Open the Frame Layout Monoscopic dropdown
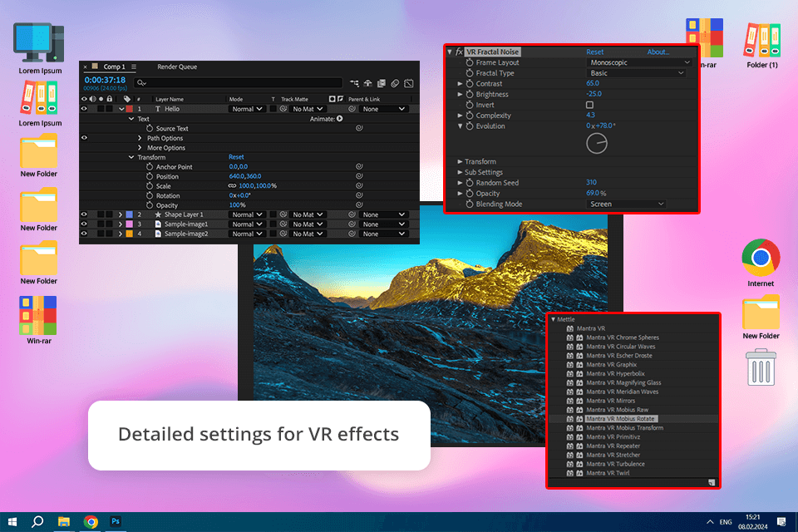This screenshot has width=798, height=532. 639,62
